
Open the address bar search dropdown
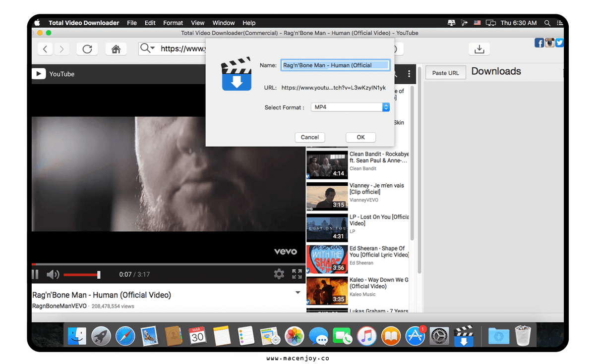pyautogui.click(x=148, y=48)
